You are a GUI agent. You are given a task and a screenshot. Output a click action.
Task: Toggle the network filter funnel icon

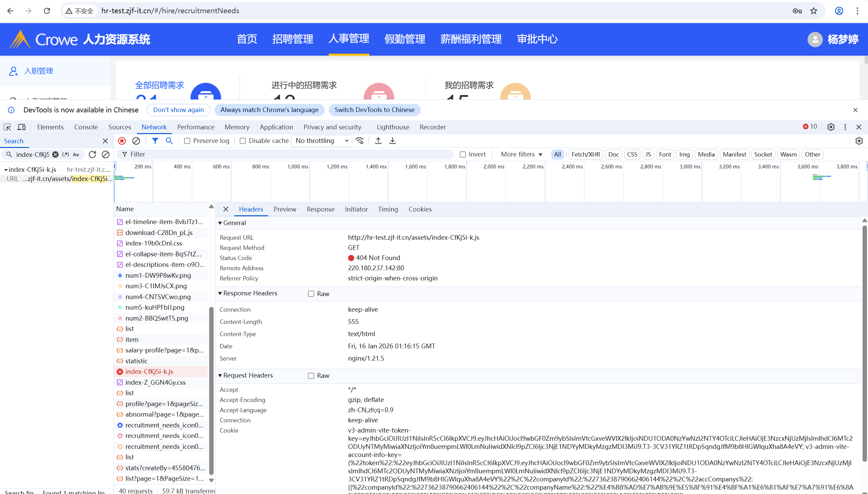(155, 141)
